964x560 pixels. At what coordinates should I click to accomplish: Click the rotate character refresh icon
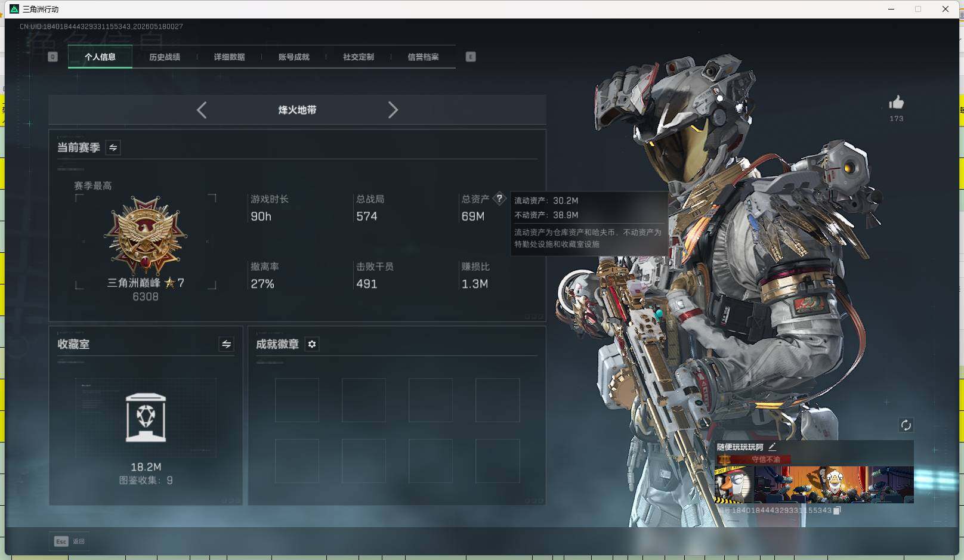pyautogui.click(x=906, y=425)
